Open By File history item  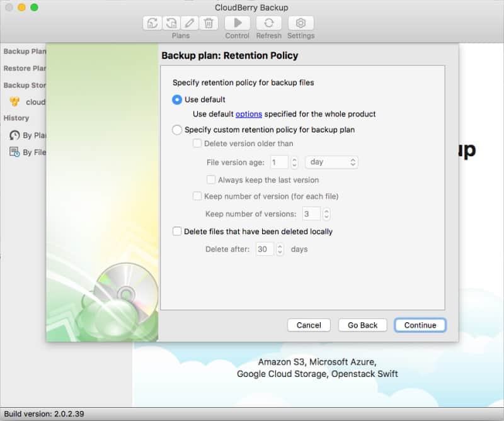[x=28, y=152]
